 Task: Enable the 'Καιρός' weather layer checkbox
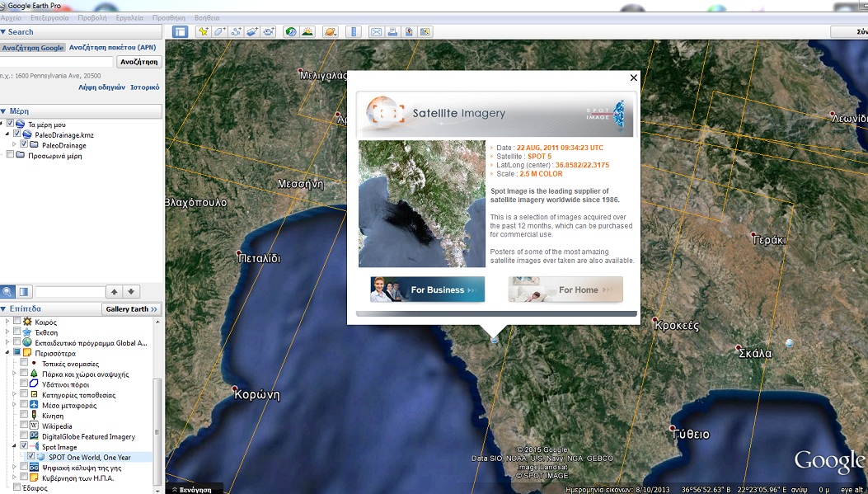pos(16,321)
